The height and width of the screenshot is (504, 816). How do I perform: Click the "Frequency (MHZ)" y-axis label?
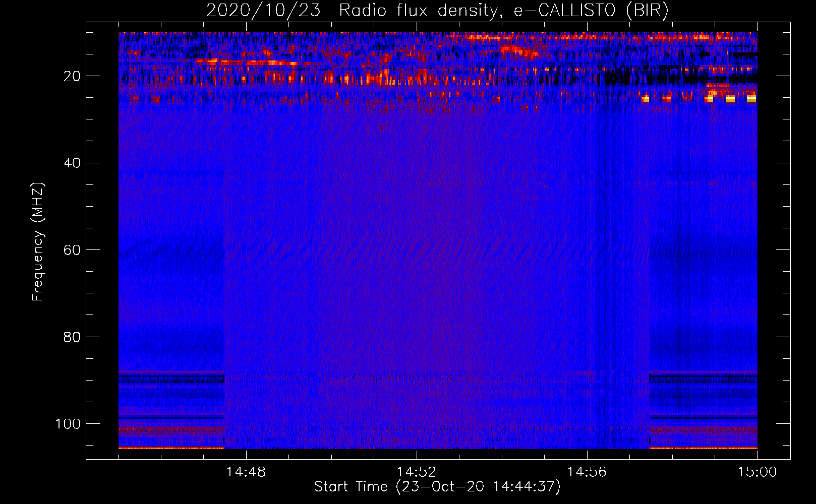[x=38, y=241]
